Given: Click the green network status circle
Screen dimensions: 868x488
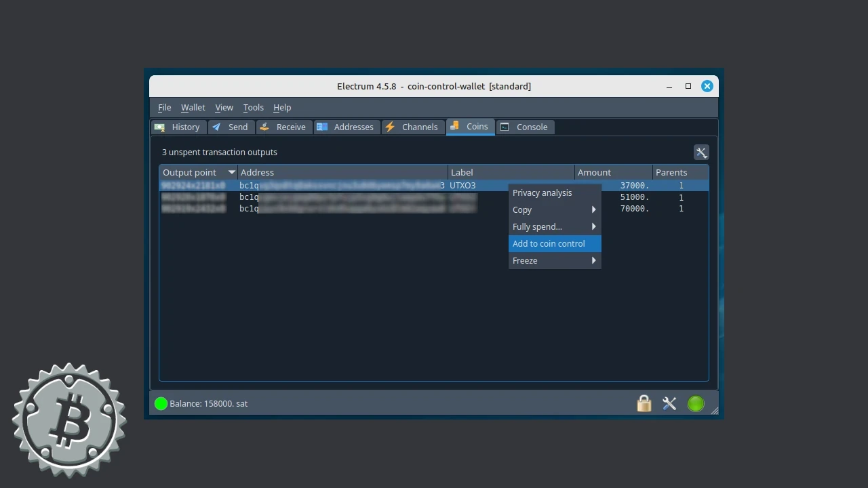Looking at the screenshot, I should (696, 404).
